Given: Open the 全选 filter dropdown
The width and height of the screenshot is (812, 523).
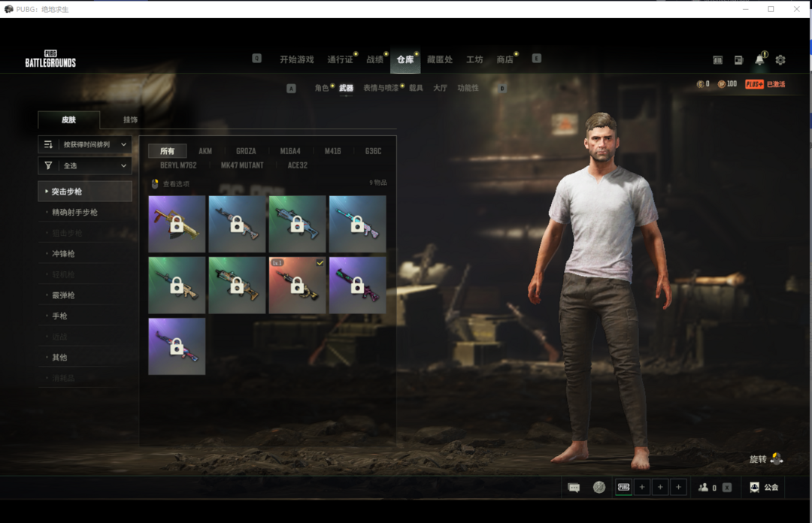Looking at the screenshot, I should point(85,165).
